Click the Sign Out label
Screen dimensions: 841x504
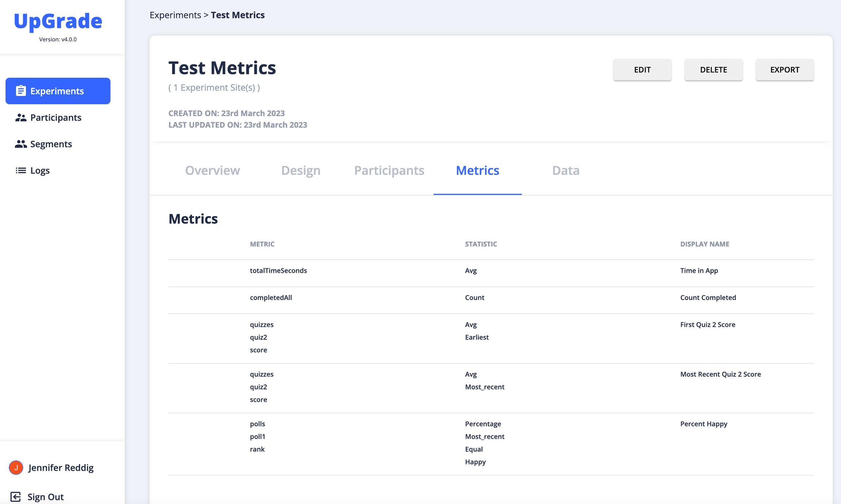(46, 497)
